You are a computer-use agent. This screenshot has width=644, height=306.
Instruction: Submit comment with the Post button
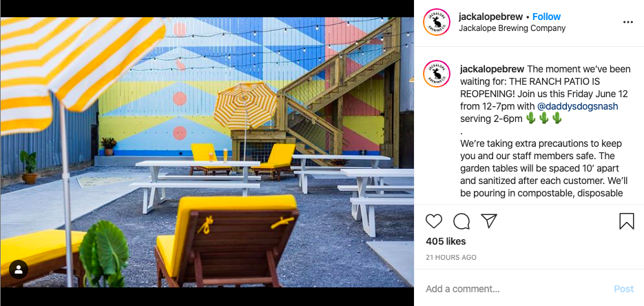click(623, 289)
